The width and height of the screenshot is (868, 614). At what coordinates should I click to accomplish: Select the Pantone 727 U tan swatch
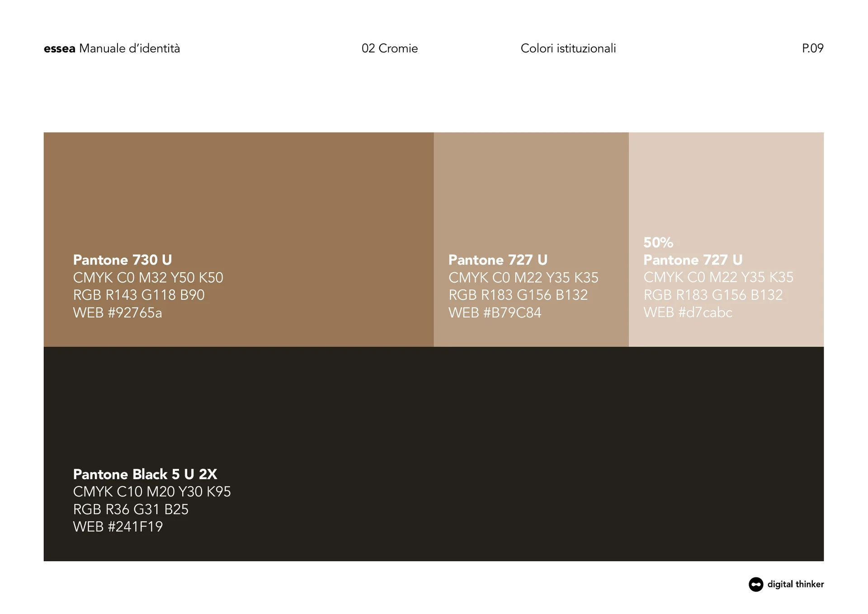[531, 240]
